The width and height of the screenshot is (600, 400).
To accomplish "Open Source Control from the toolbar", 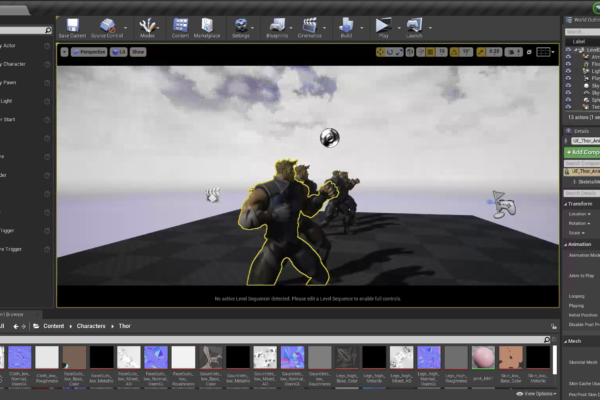I will point(108,25).
